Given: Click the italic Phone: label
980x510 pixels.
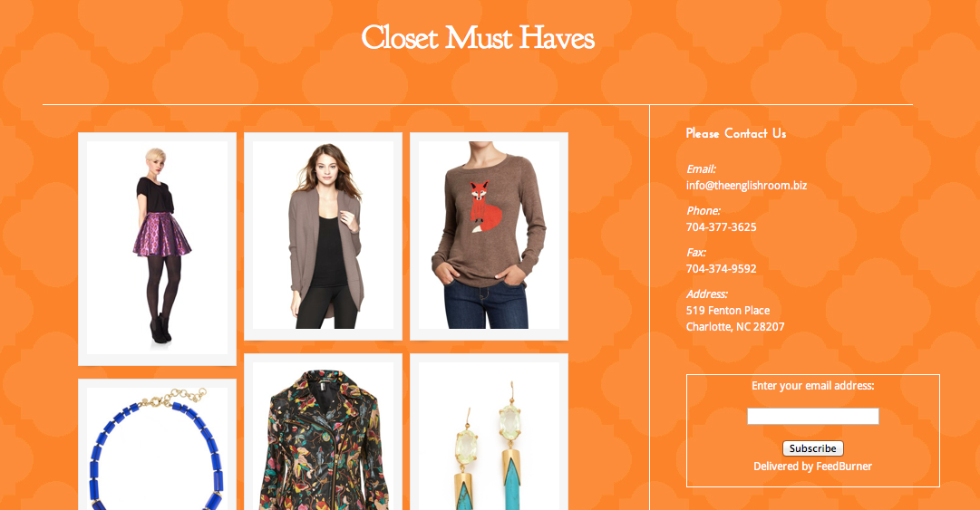Looking at the screenshot, I should [703, 211].
